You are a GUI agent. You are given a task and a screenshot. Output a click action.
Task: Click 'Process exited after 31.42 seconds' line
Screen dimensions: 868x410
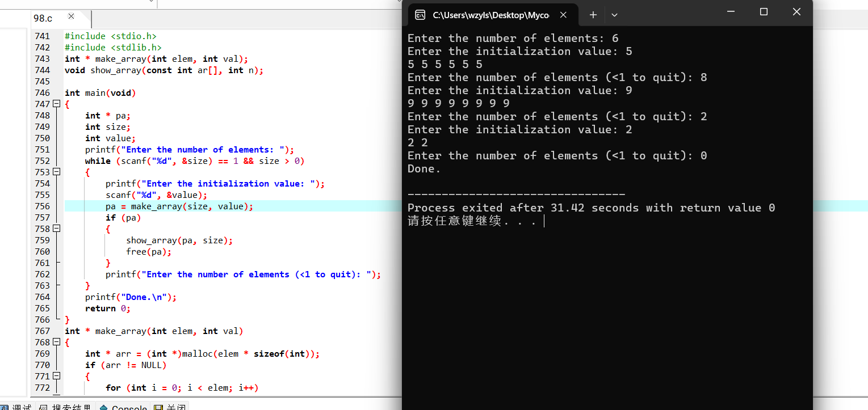(x=591, y=208)
